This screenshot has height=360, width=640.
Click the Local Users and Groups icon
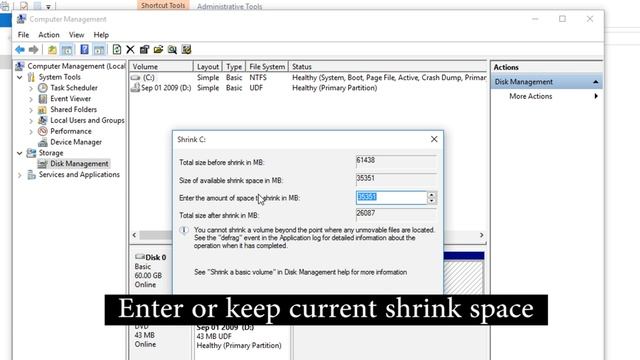(x=42, y=120)
